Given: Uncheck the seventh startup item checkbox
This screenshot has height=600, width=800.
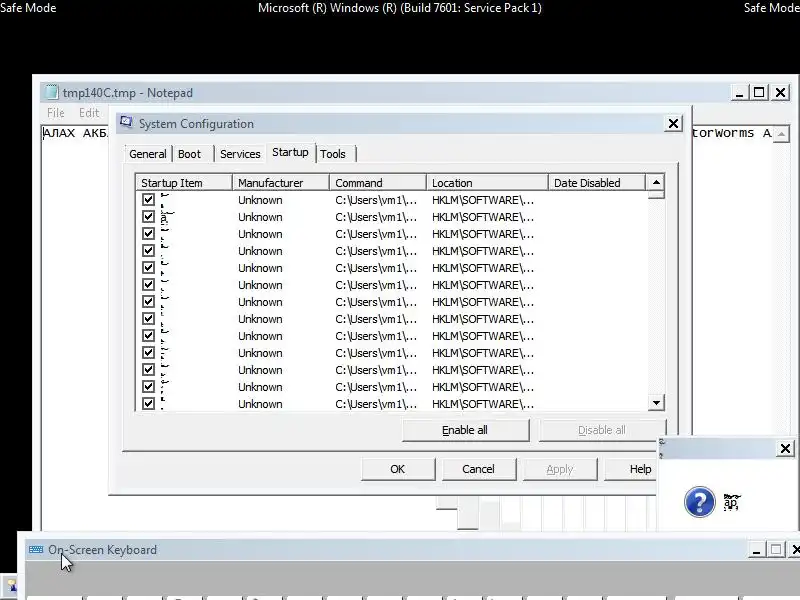Looking at the screenshot, I should (148, 302).
